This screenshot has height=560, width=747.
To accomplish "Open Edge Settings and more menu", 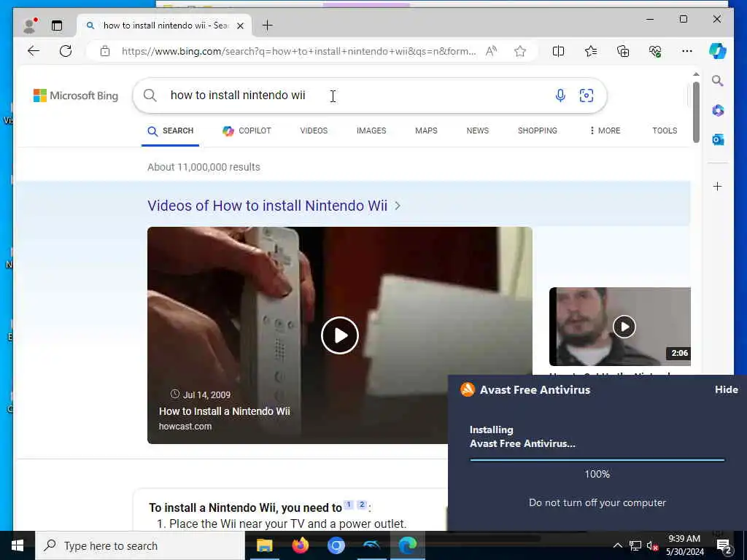I will [687, 51].
